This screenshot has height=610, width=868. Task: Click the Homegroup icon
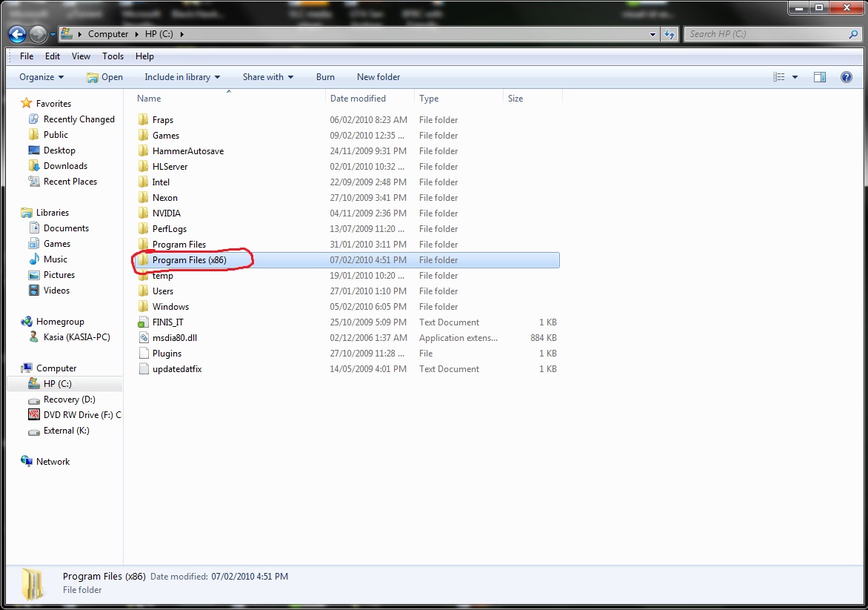[x=26, y=322]
